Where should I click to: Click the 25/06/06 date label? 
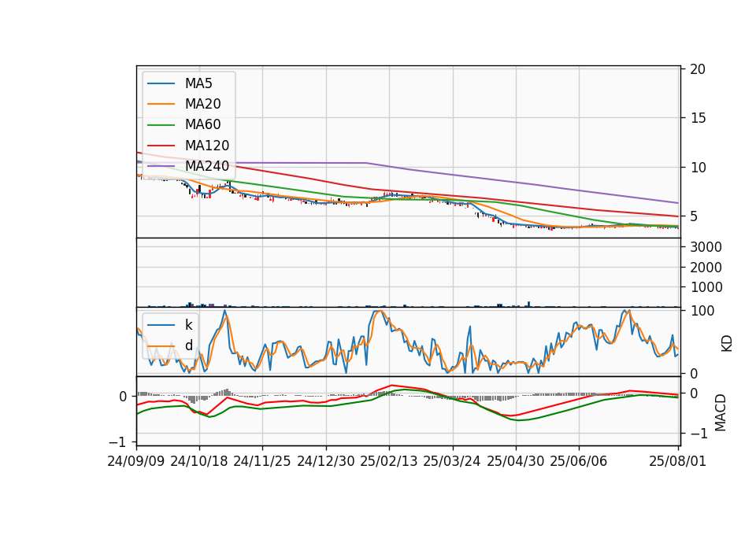579,461
